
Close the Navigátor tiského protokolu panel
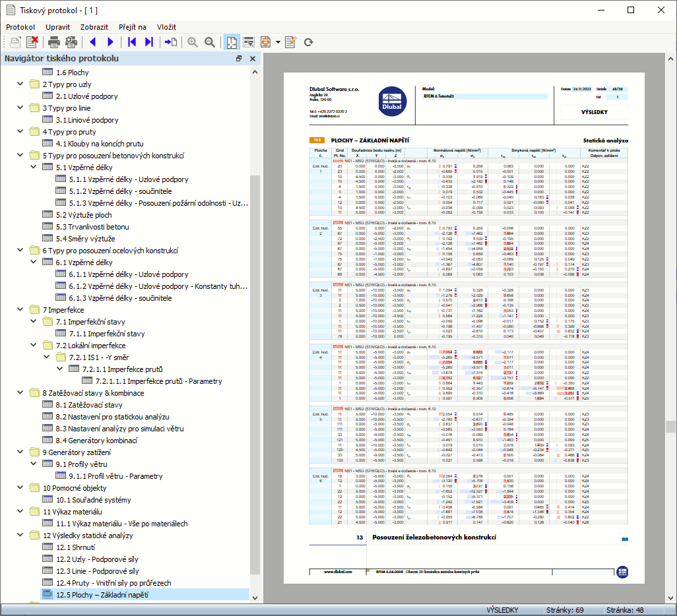(x=253, y=58)
